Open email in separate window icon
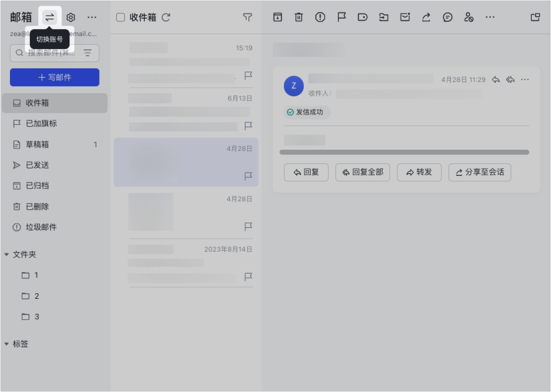The width and height of the screenshot is (551, 392). click(x=535, y=17)
